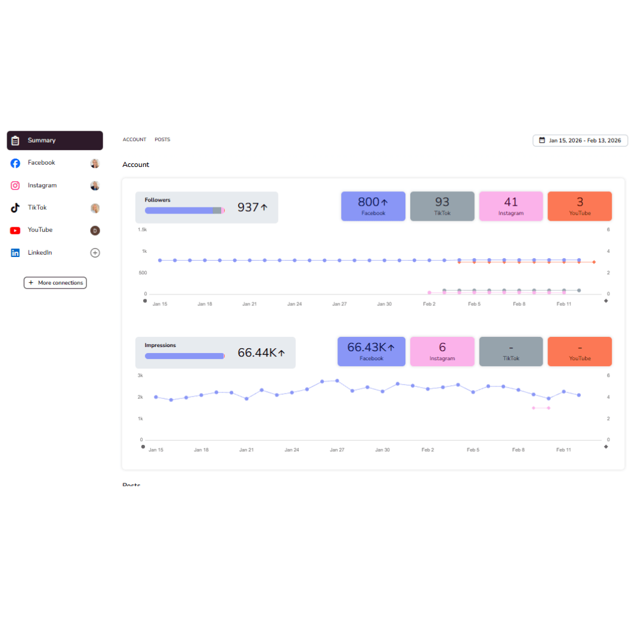
Task: Toggle the YouTube 3 followers series card
Action: click(x=580, y=206)
